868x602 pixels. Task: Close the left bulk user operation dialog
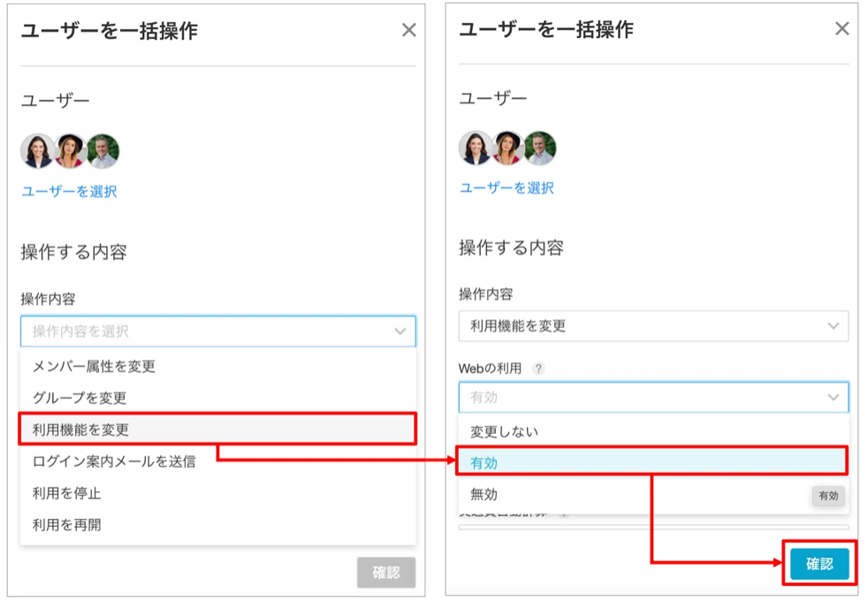408,30
